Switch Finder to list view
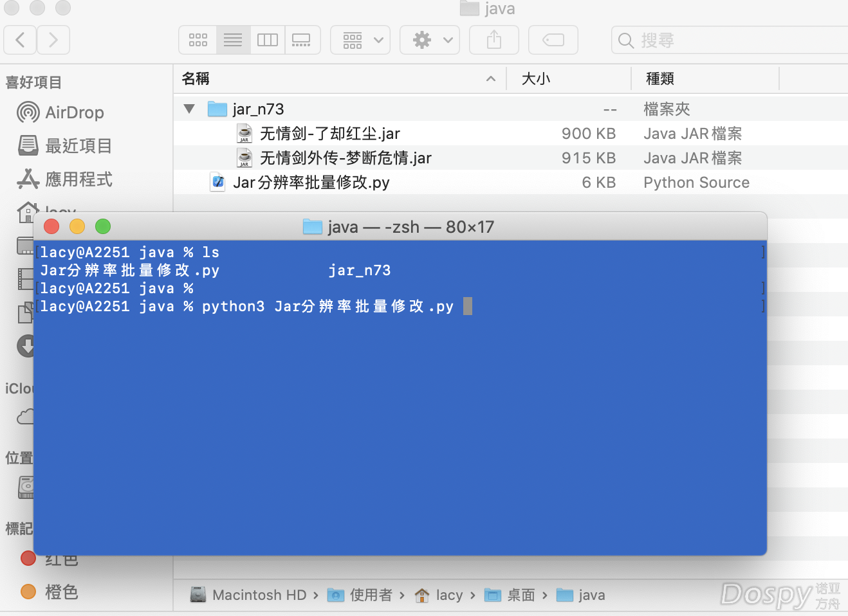The width and height of the screenshot is (848, 616). 233,40
